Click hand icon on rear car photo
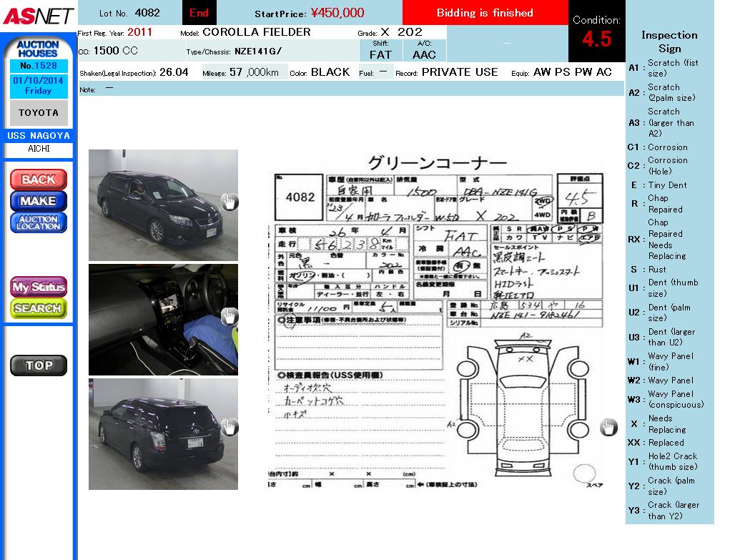Image resolution: width=735 pixels, height=560 pixels. pos(229,428)
